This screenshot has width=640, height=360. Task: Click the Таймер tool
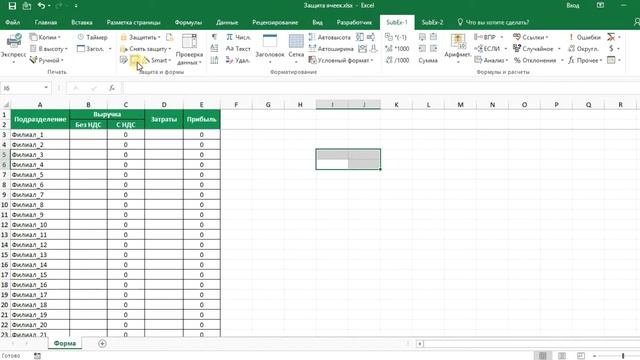92,37
